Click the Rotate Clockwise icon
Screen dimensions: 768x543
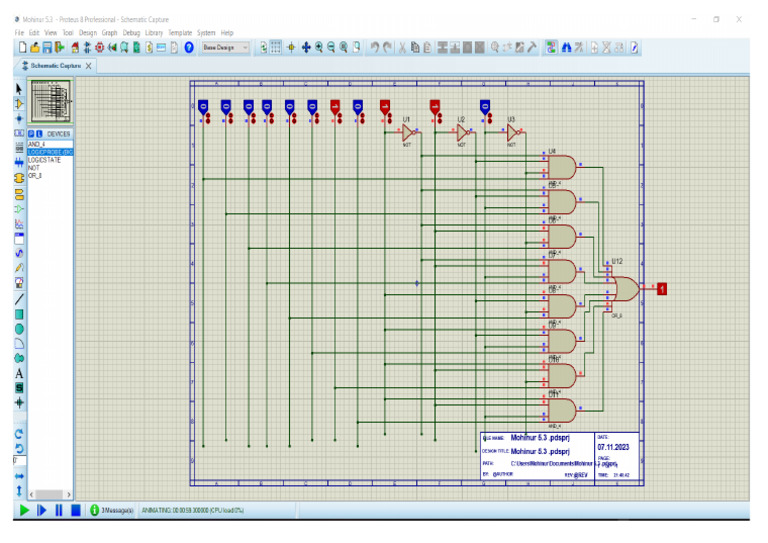pyautogui.click(x=19, y=433)
